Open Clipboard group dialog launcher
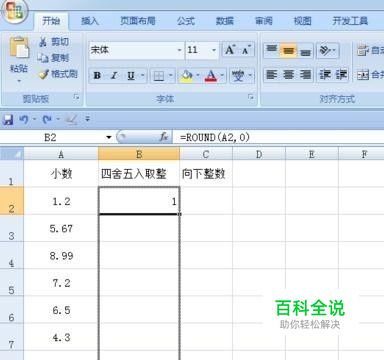The width and height of the screenshot is (384, 360). [77, 97]
